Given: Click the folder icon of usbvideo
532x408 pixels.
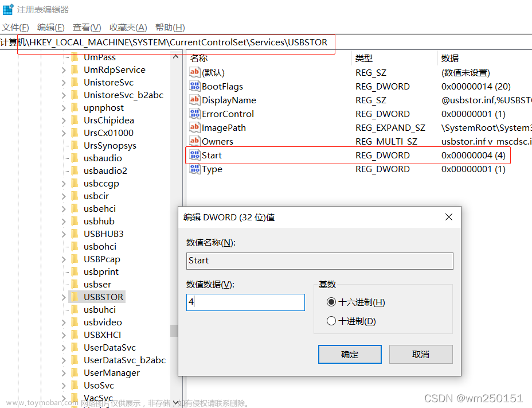Looking at the screenshot, I should click(75, 322).
